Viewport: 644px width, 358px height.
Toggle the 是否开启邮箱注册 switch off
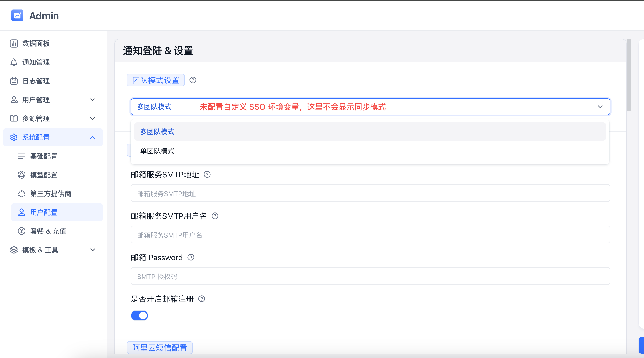pyautogui.click(x=140, y=316)
